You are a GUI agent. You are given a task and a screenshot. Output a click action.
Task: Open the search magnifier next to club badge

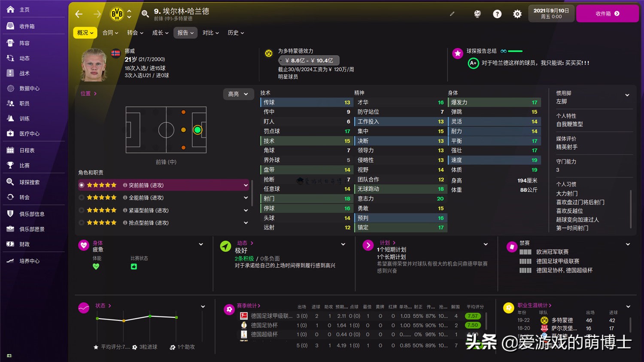(x=146, y=14)
